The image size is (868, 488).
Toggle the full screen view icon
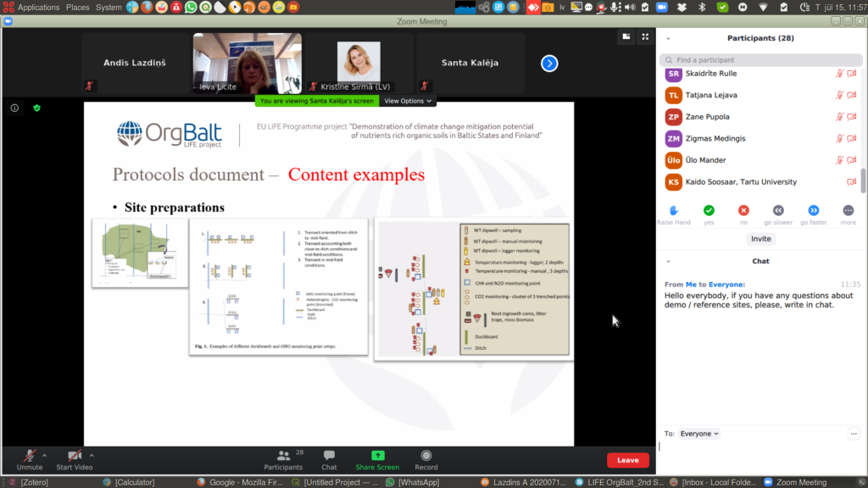coord(645,36)
